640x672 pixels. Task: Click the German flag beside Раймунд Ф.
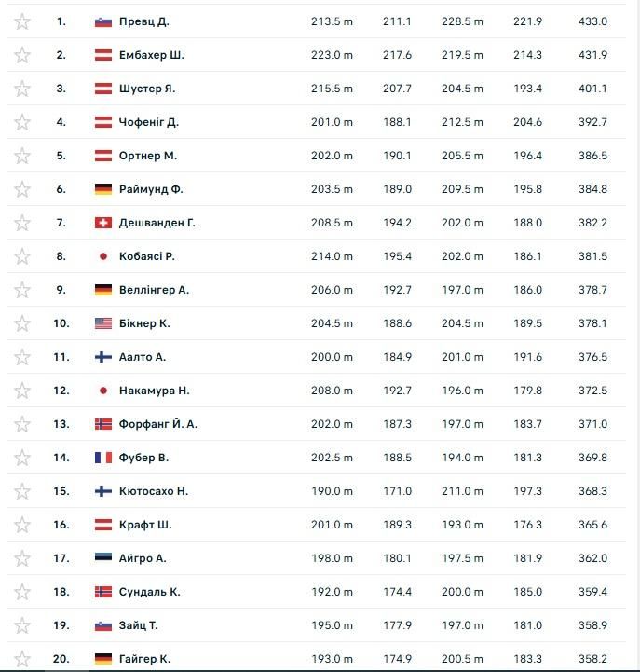(103, 189)
